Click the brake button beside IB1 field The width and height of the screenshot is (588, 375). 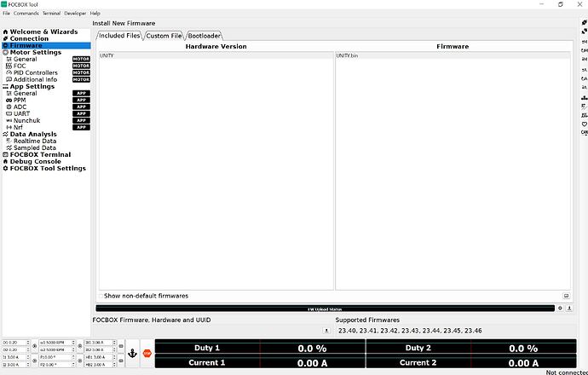[x=121, y=346]
